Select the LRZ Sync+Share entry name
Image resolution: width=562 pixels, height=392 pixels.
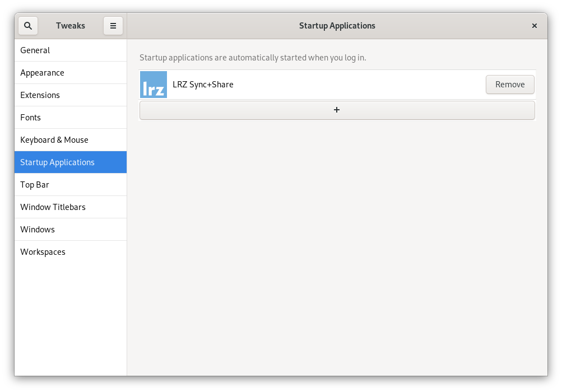pos(203,85)
